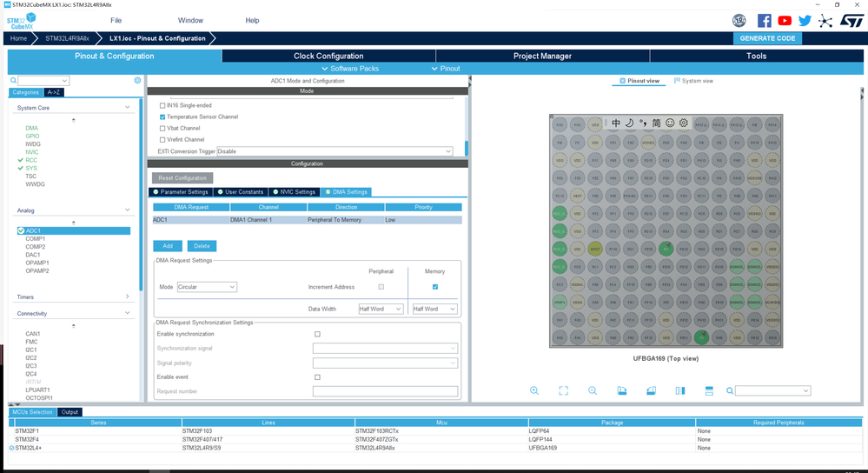The height and width of the screenshot is (473, 868).
Task: Open the Pinout dropdown menu
Action: [x=446, y=69]
